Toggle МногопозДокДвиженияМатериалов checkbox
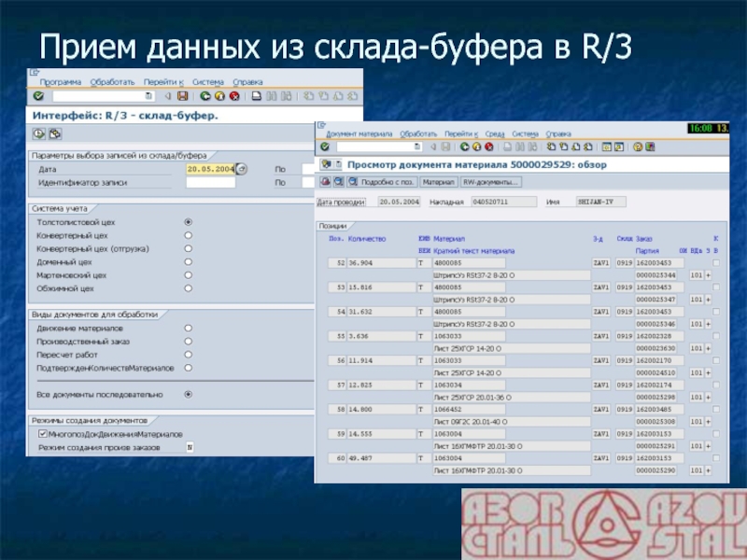Image resolution: width=747 pixels, height=560 pixels. click(42, 434)
